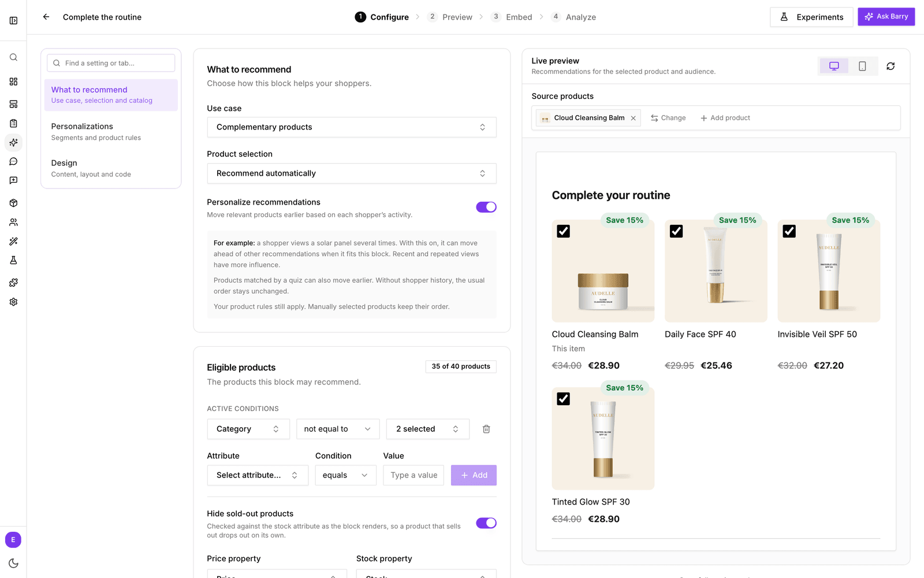Select the What to recommend tab
This screenshot has height=578, width=924.
click(111, 95)
